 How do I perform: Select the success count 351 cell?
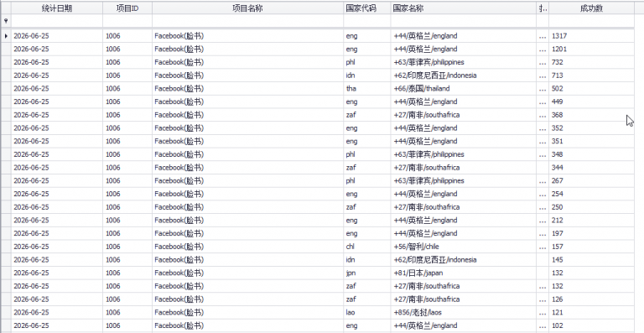click(x=591, y=141)
